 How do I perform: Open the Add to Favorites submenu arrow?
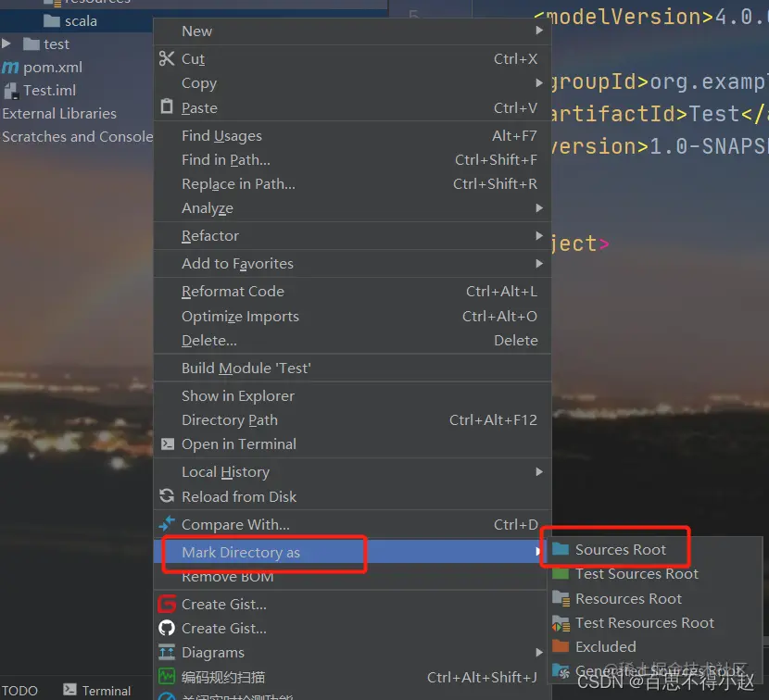point(539,264)
